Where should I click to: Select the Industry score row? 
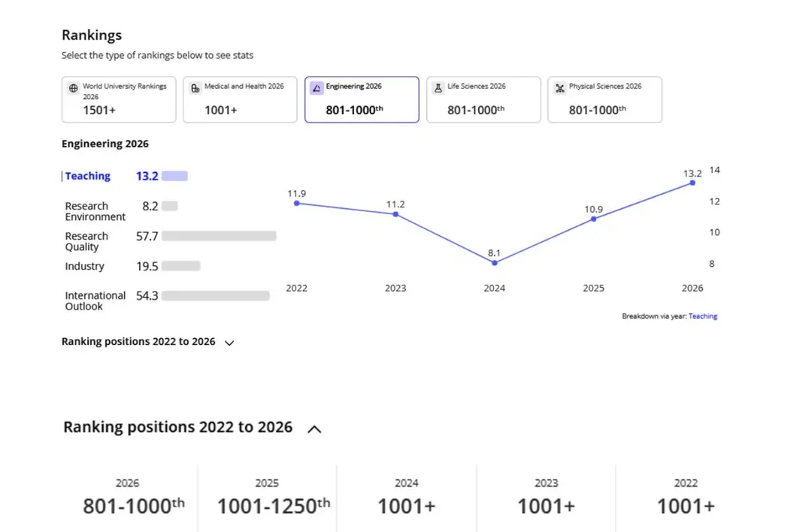(85, 266)
